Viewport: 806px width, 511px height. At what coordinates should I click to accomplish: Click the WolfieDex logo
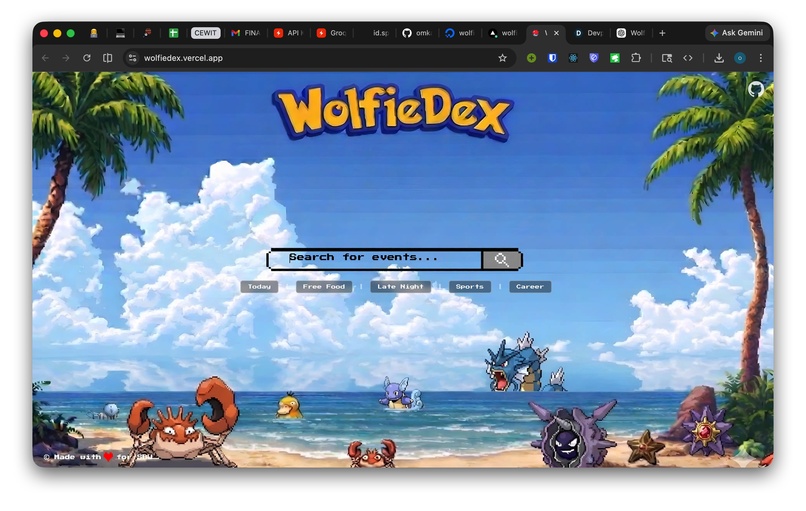click(392, 113)
